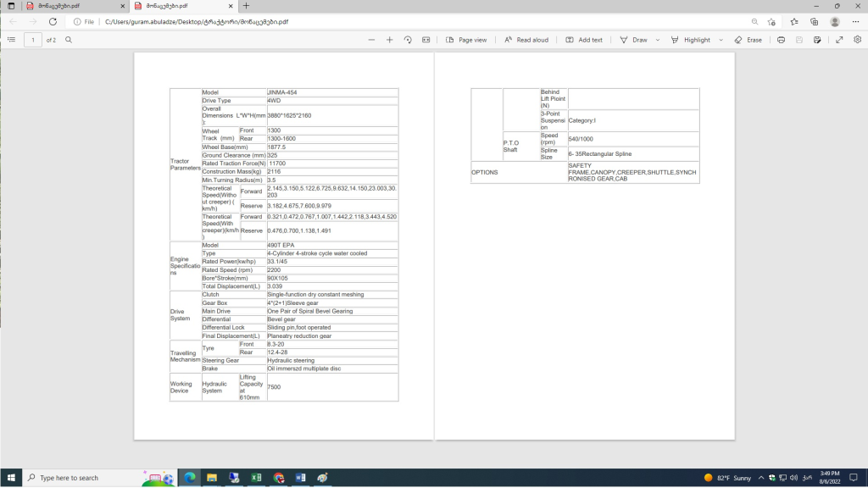Click the browser zoom magnifier icon
This screenshot has width=868, height=488.
coord(754,21)
